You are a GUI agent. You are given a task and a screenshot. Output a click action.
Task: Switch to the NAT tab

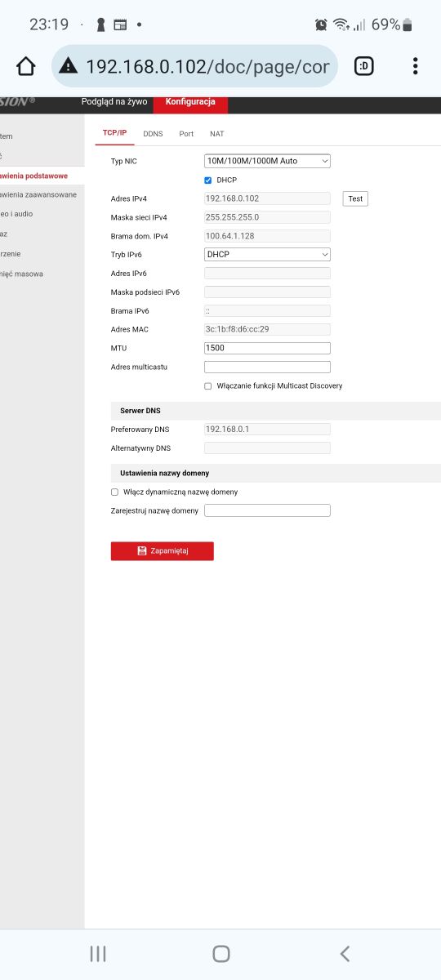pyautogui.click(x=216, y=133)
